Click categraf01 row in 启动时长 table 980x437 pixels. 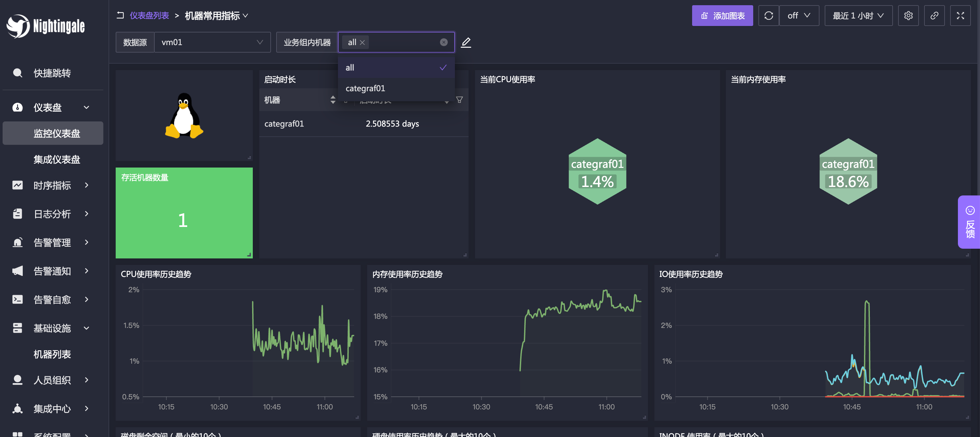(x=364, y=124)
